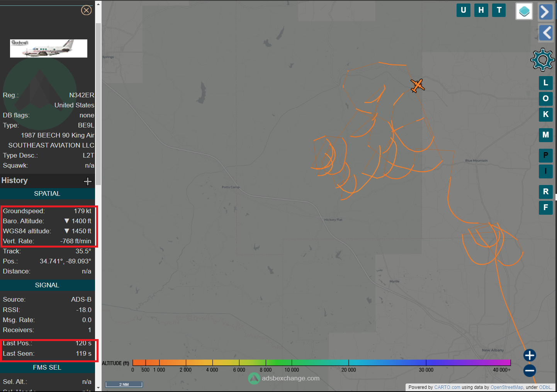Open the CARTO.com attribution link

point(447,387)
